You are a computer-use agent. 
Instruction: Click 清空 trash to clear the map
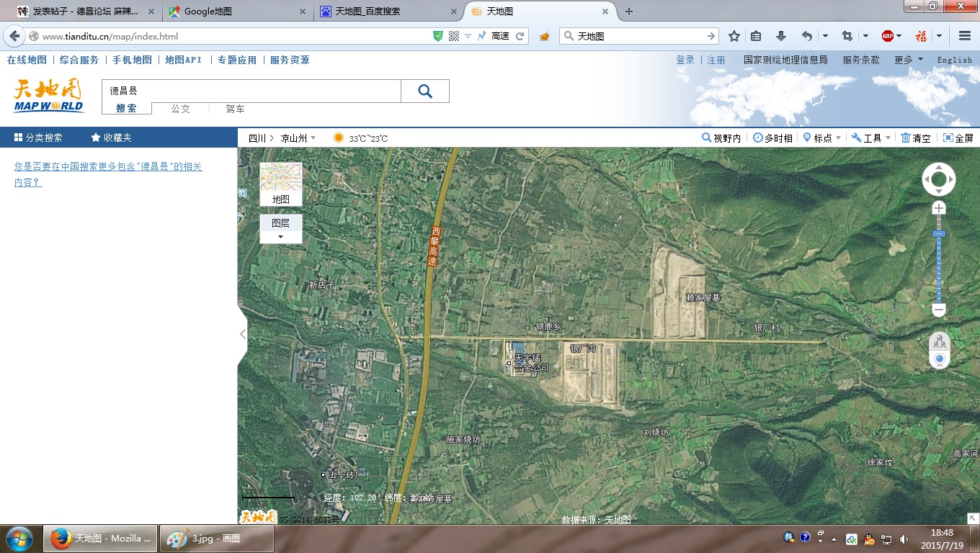[915, 138]
